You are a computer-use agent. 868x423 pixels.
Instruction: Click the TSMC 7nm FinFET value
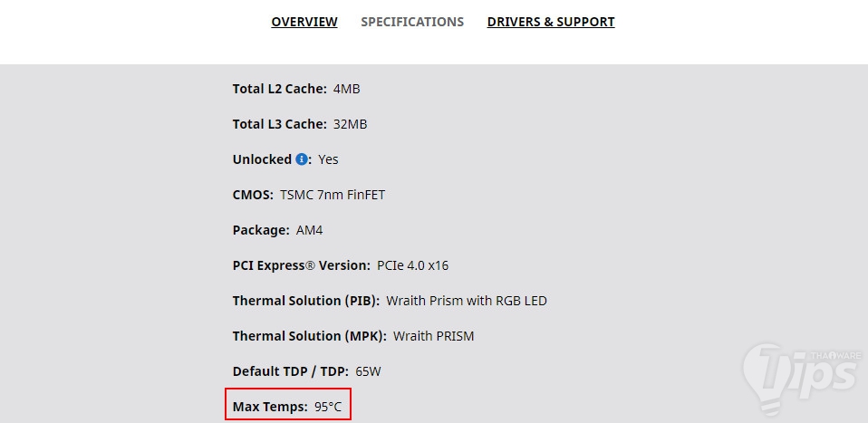pos(333,195)
